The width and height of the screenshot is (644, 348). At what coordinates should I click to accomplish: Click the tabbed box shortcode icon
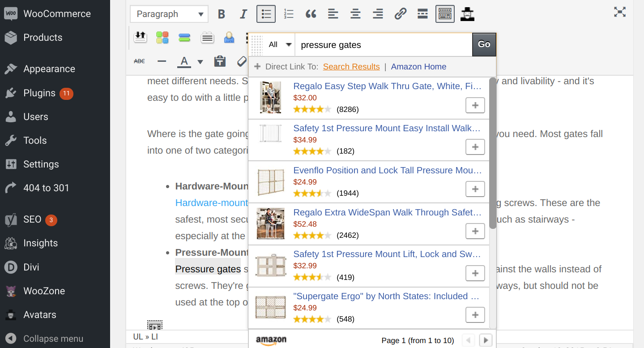coord(207,38)
